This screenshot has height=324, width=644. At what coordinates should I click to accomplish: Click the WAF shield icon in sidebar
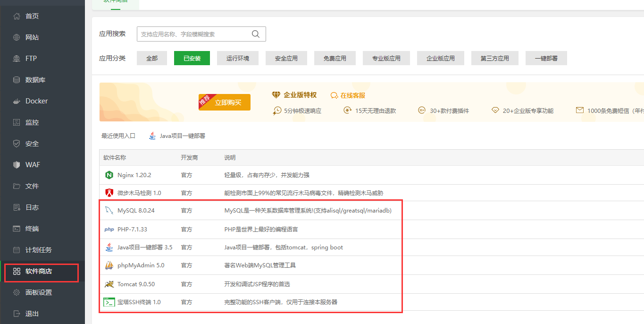17,165
